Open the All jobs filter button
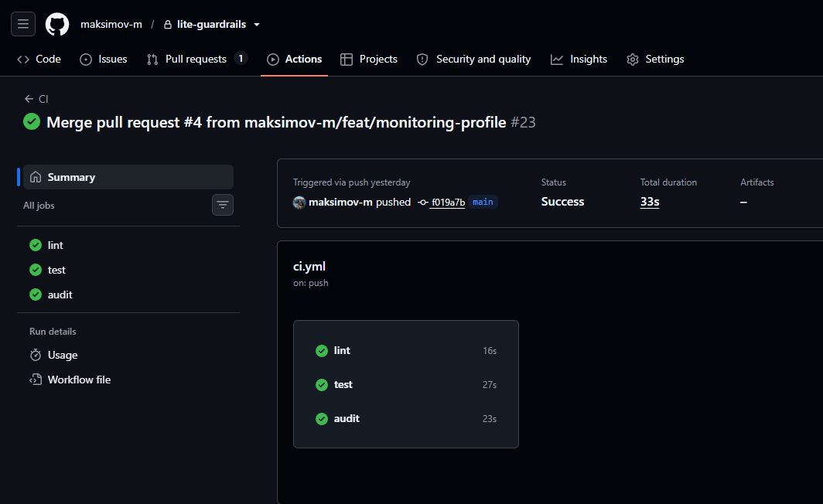 click(x=223, y=205)
